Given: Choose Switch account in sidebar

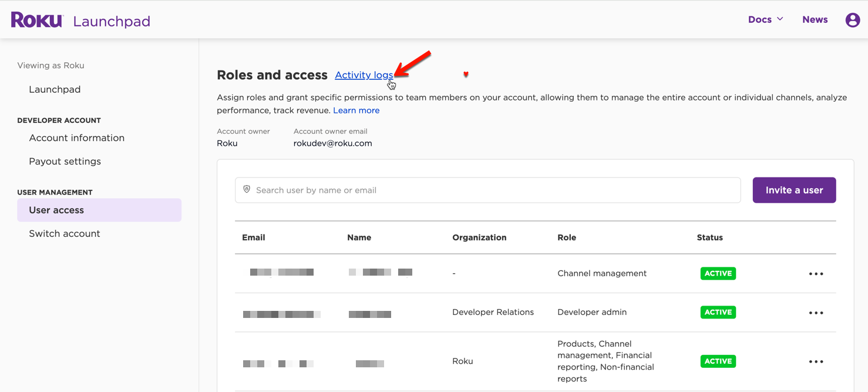Looking at the screenshot, I should pos(64,234).
